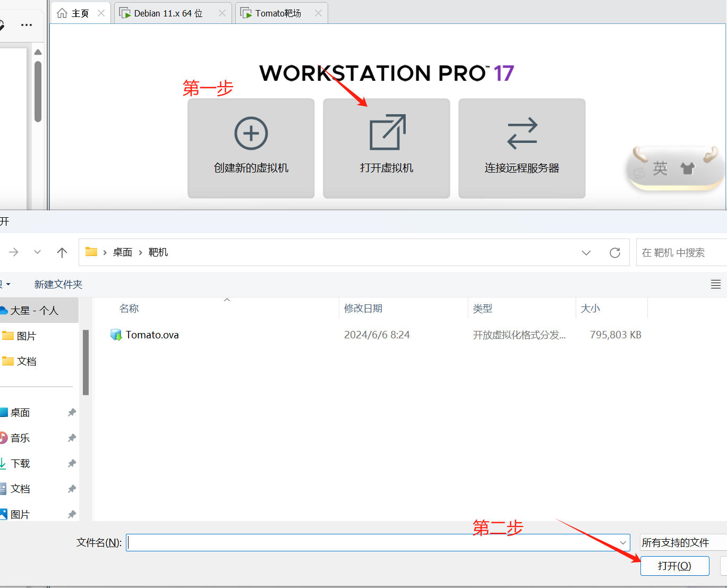Click the VMware left panel scrollbar
The width and height of the screenshot is (727, 588).
pos(38,91)
